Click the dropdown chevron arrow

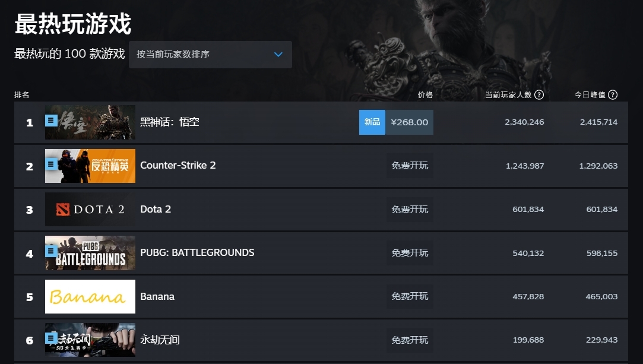[278, 55]
